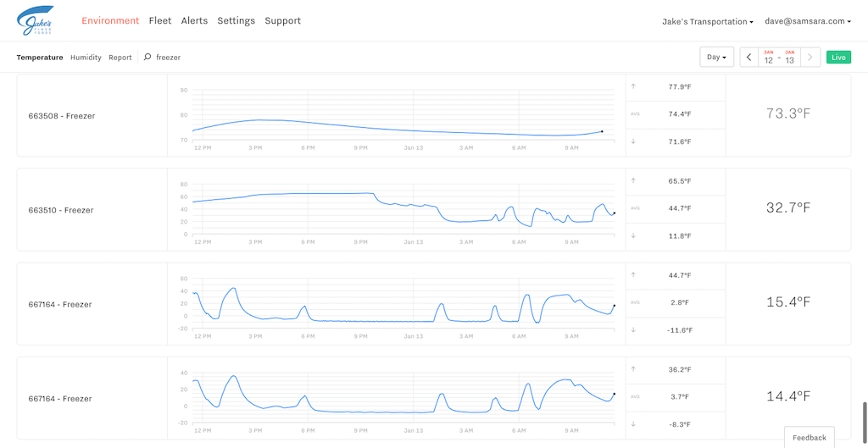Click the Feedback button

pyautogui.click(x=810, y=438)
